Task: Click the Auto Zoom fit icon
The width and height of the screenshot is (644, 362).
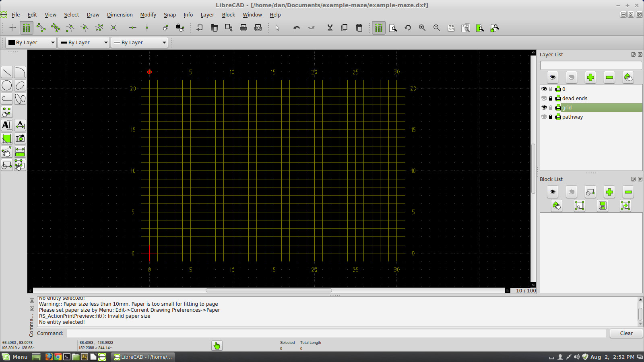Action: pyautogui.click(x=451, y=28)
